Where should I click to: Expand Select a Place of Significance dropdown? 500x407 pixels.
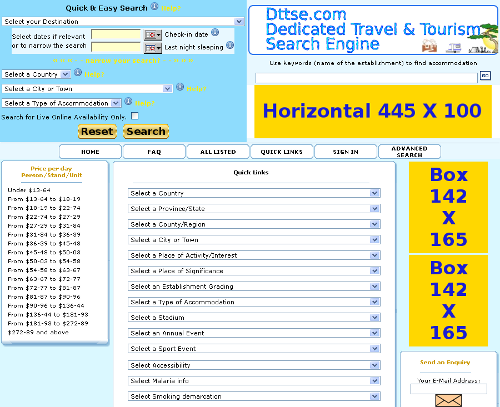click(254, 271)
